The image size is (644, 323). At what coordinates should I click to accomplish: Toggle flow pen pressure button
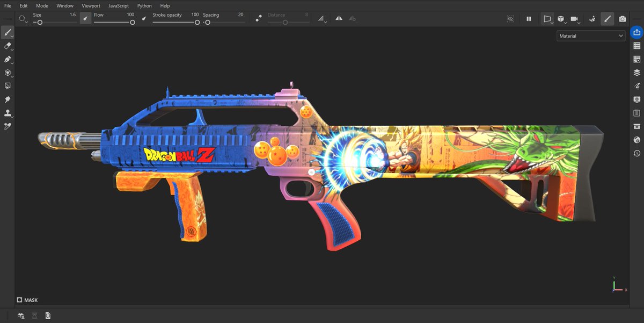[x=144, y=18]
